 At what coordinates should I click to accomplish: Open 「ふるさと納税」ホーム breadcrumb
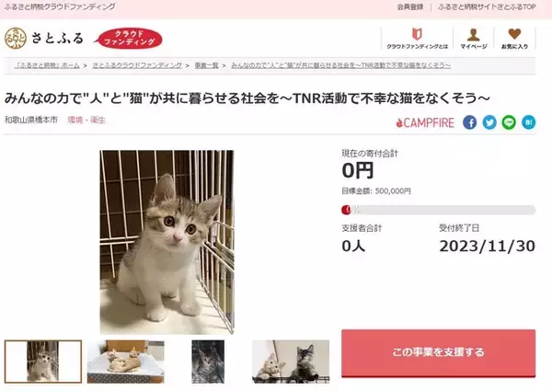(x=47, y=65)
